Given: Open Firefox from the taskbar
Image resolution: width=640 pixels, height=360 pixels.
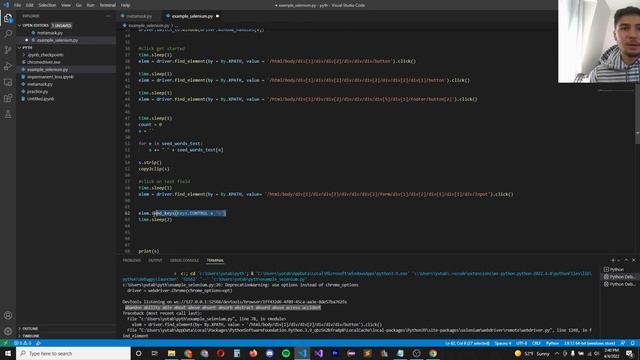Looking at the screenshot, I should 253,353.
